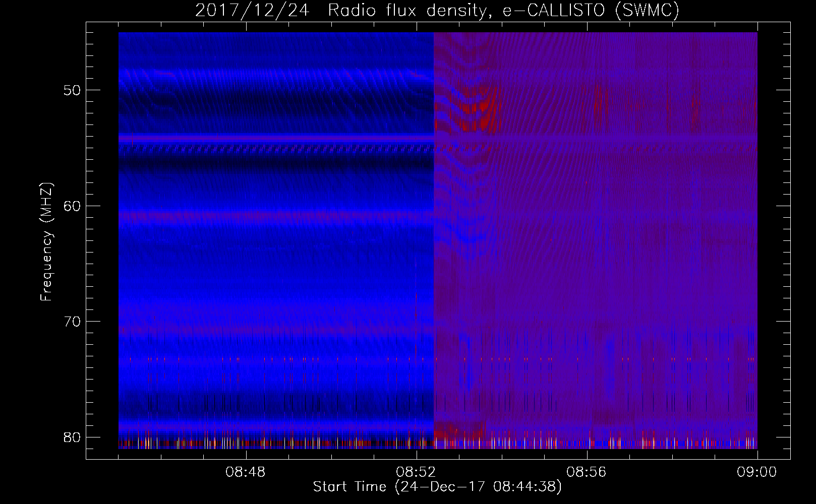Click the 'Start Time (24-Dec-17 08:44:38)' label
The height and width of the screenshot is (504, 816).
(x=437, y=487)
